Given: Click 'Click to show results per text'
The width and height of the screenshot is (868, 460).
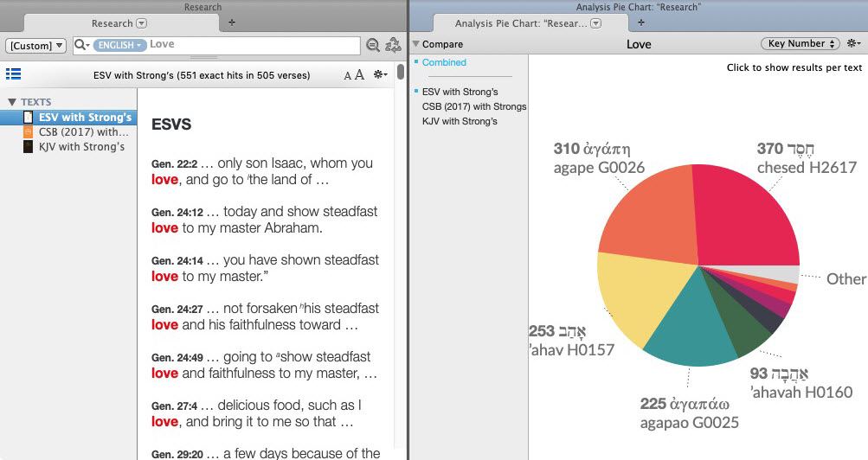Looking at the screenshot, I should 794,67.
